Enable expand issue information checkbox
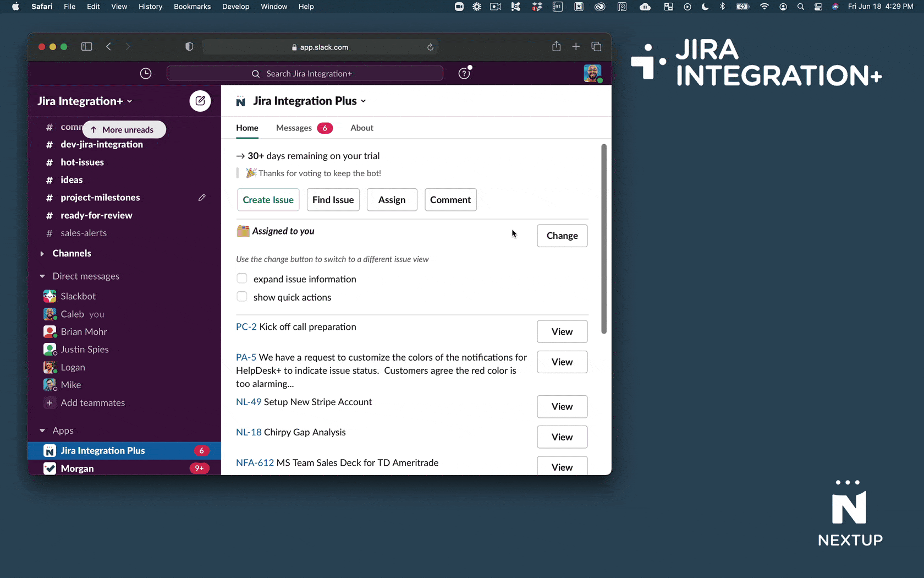This screenshot has width=924, height=578. (242, 278)
